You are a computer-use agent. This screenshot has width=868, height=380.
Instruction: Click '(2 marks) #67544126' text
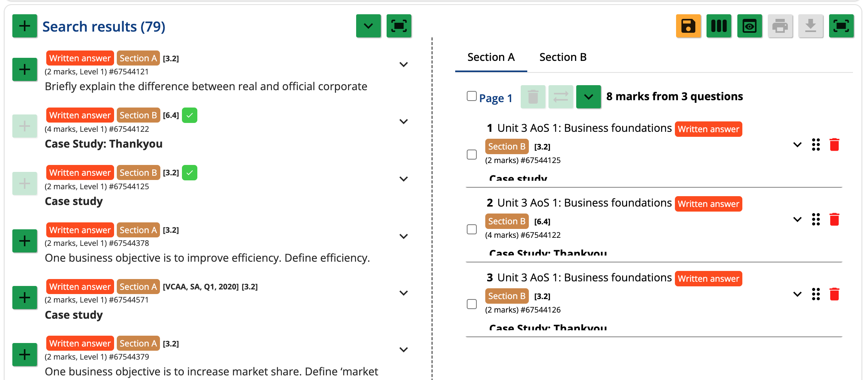coord(523,310)
